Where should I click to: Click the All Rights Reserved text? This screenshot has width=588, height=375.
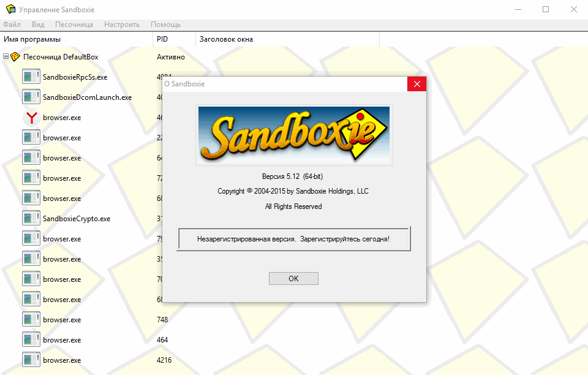point(293,206)
